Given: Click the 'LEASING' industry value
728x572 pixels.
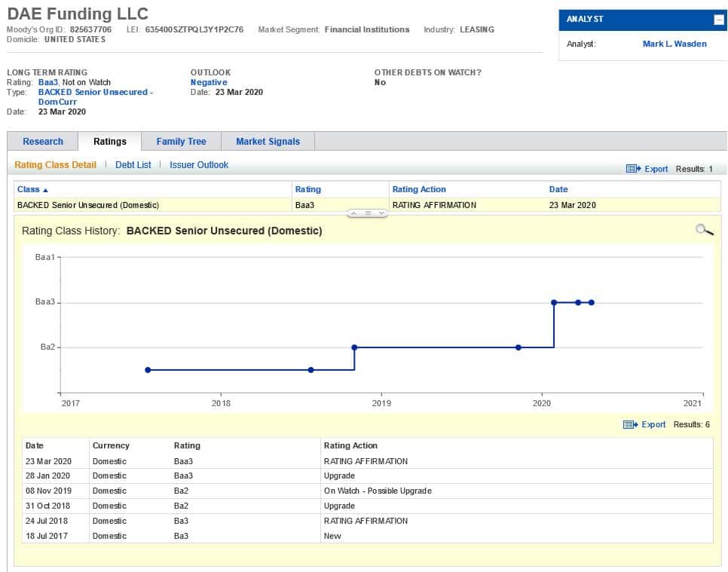Looking at the screenshot, I should coord(477,29).
